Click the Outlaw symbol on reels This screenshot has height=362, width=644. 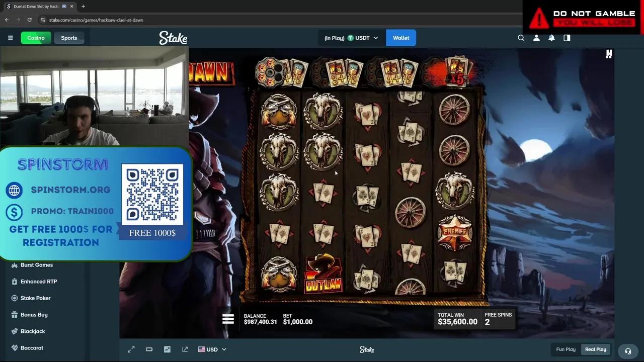324,274
